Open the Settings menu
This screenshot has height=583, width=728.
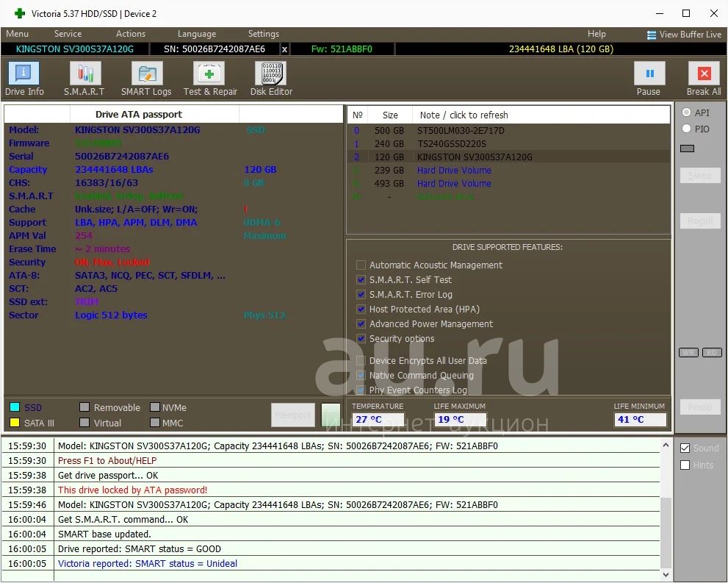(x=263, y=34)
